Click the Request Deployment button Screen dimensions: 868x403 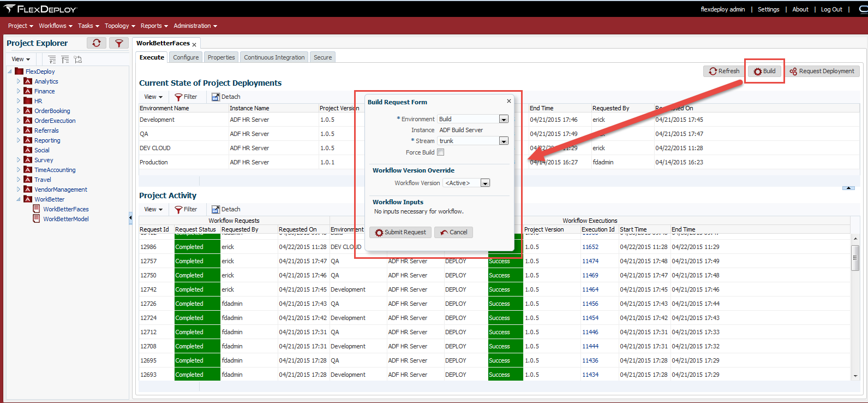pos(822,71)
